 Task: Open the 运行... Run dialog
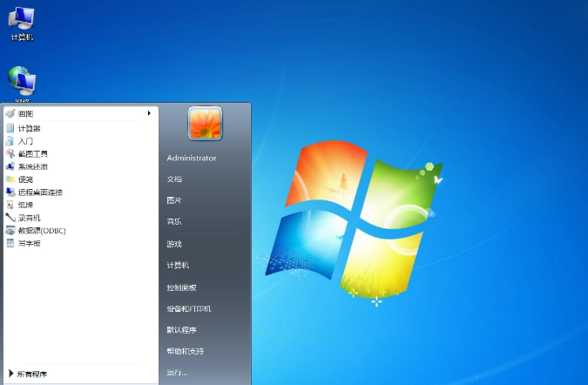pos(177,372)
